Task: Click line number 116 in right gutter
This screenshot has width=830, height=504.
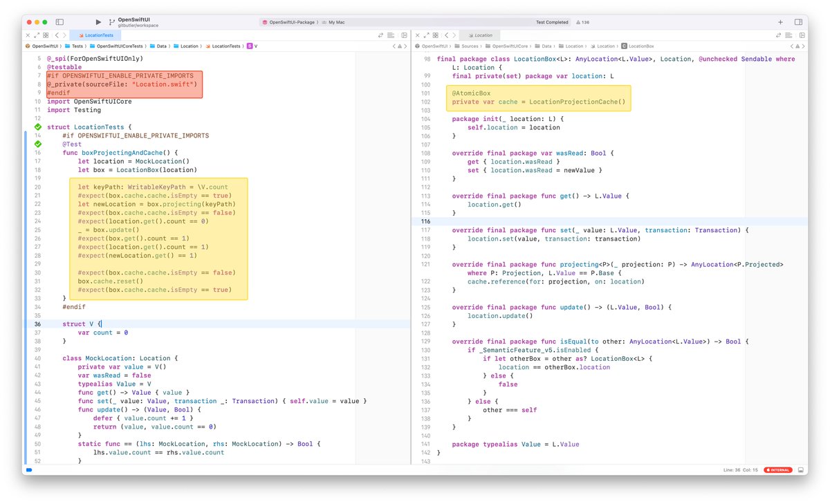Action: click(x=425, y=221)
